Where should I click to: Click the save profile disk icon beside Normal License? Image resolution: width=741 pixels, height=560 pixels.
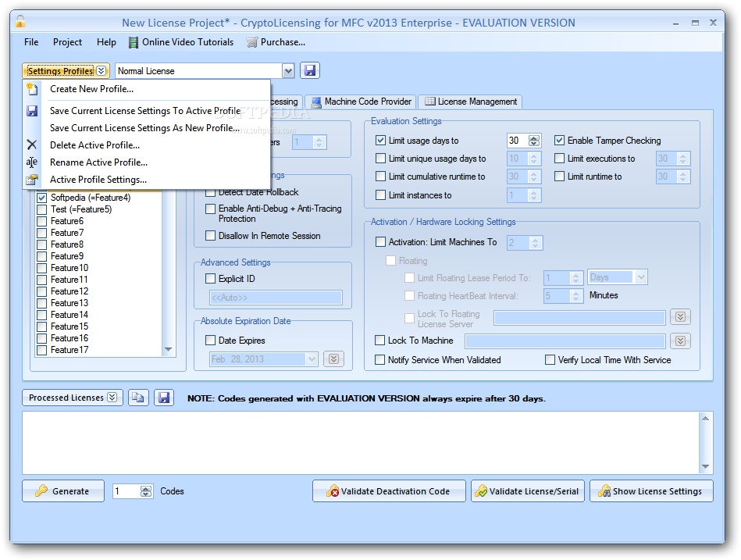[x=310, y=71]
